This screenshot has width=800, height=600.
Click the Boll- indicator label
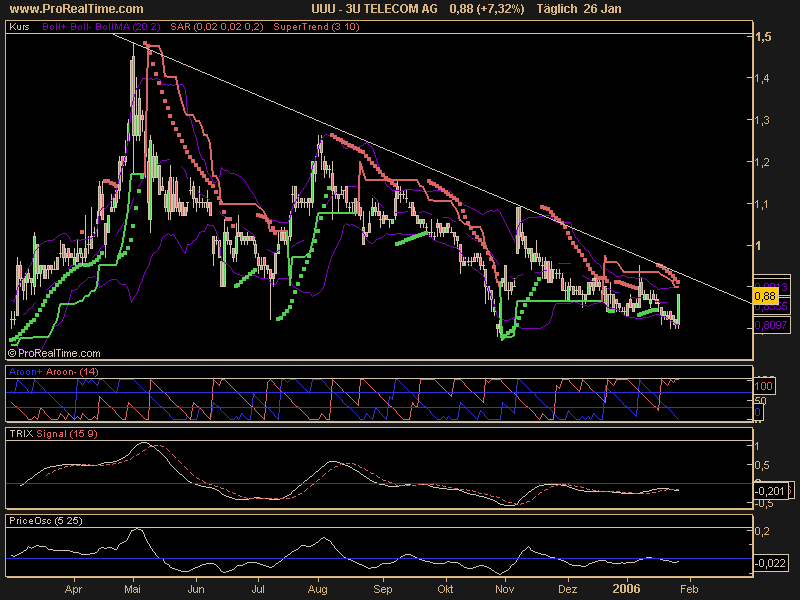(82, 27)
